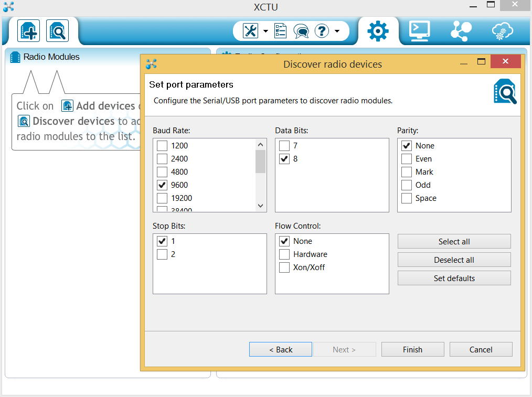Click the Add devices icon in hint text
Viewport: 532px width, 397px height.
pyautogui.click(x=67, y=106)
